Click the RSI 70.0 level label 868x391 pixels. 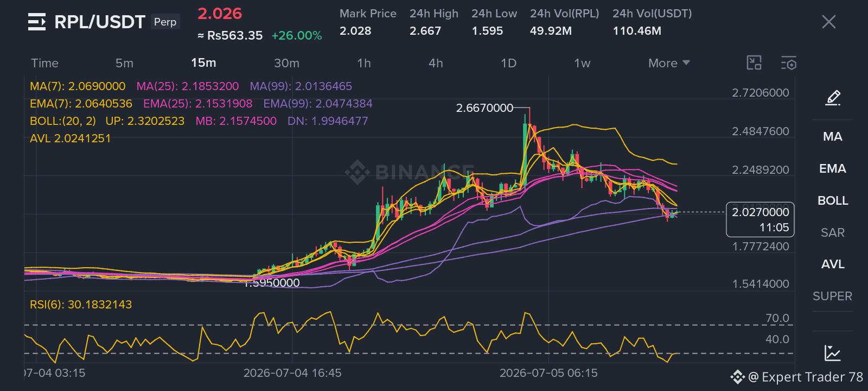(x=777, y=318)
